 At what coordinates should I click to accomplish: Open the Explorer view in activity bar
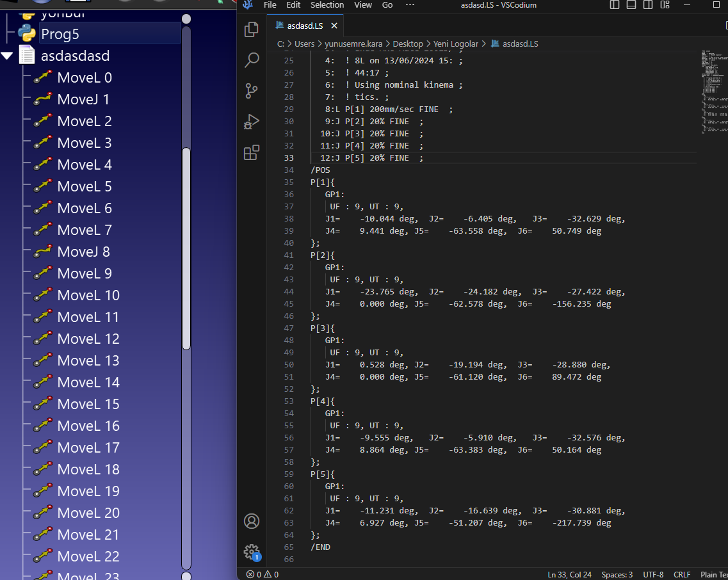[x=252, y=29]
